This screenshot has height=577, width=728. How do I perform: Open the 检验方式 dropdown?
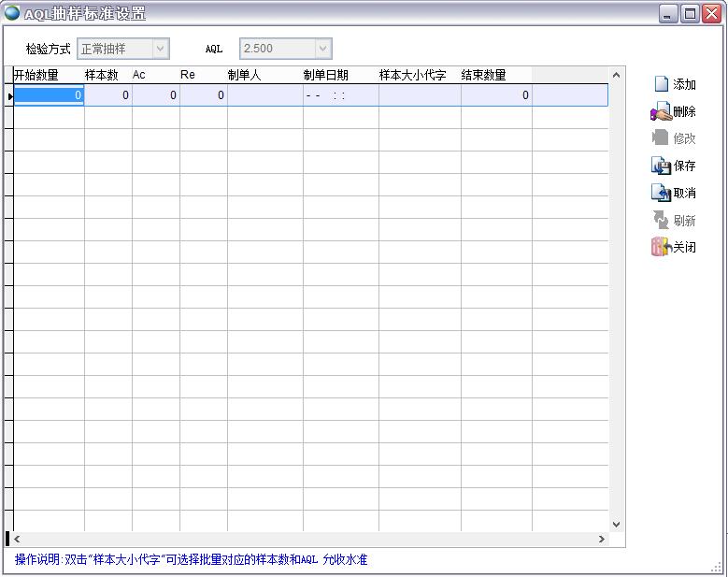[x=160, y=49]
